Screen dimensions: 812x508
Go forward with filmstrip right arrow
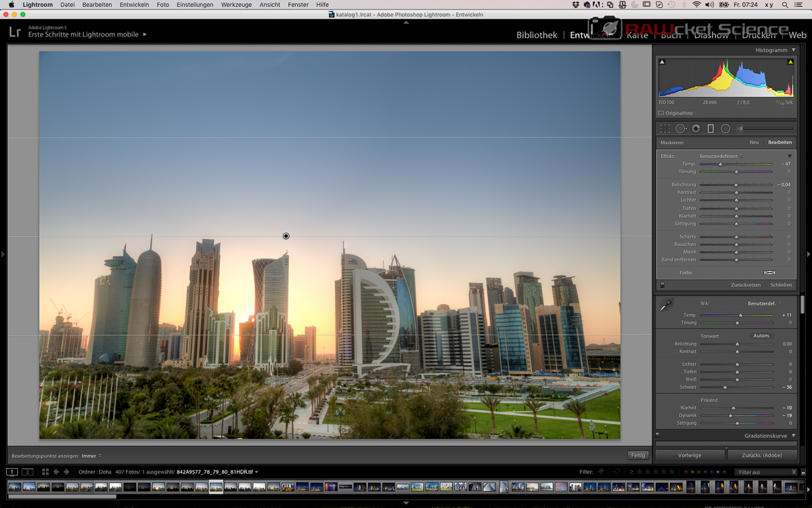click(66, 472)
